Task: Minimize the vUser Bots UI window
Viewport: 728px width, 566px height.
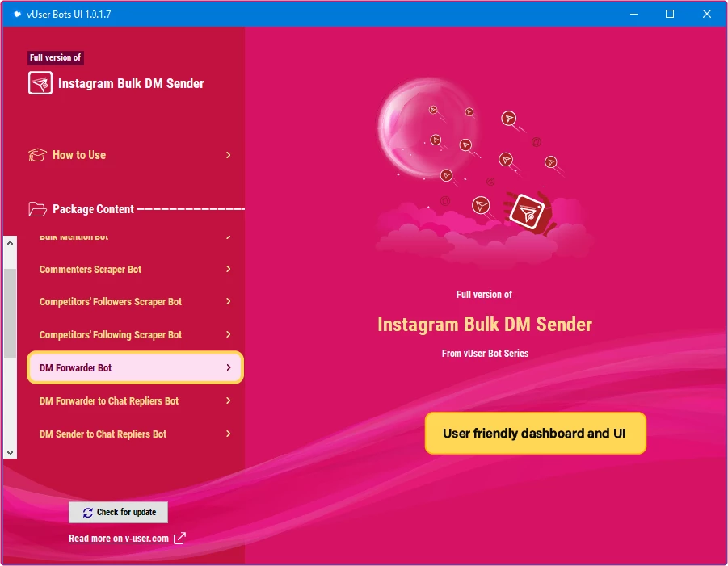Action: [633, 14]
